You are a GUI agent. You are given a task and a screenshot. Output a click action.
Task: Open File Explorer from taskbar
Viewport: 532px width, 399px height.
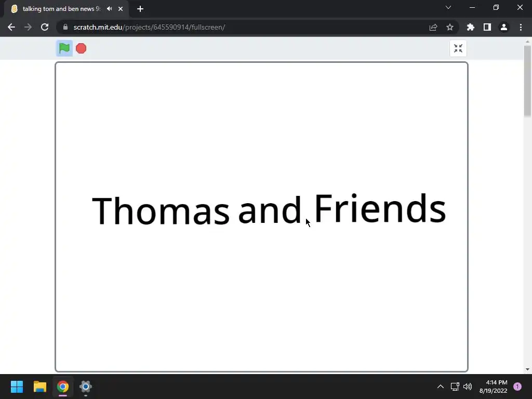[x=39, y=387]
